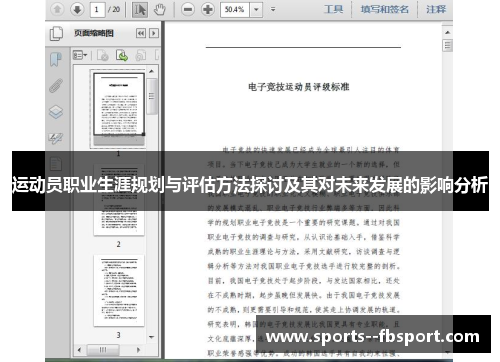Click thumbnail panel scroll up arrow
500x362 pixels.
[x=152, y=71]
